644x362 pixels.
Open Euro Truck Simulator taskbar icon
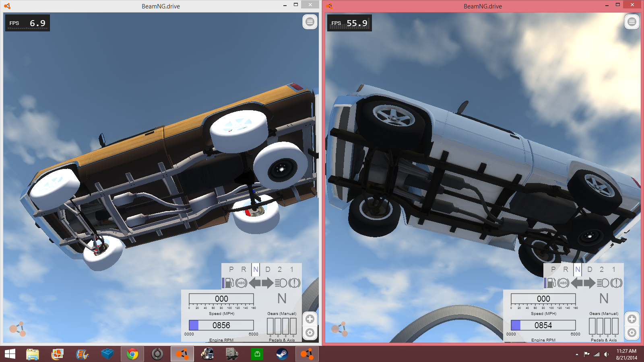click(207, 354)
